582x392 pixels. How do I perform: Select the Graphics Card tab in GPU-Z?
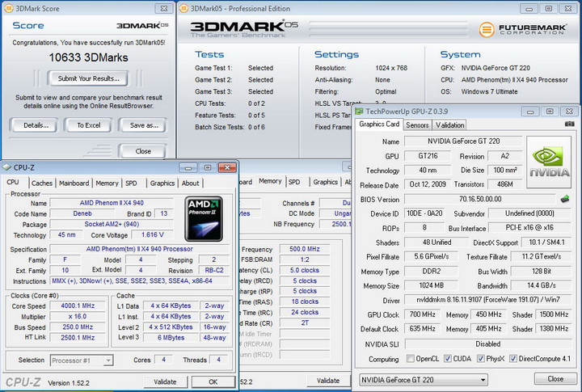coord(379,124)
